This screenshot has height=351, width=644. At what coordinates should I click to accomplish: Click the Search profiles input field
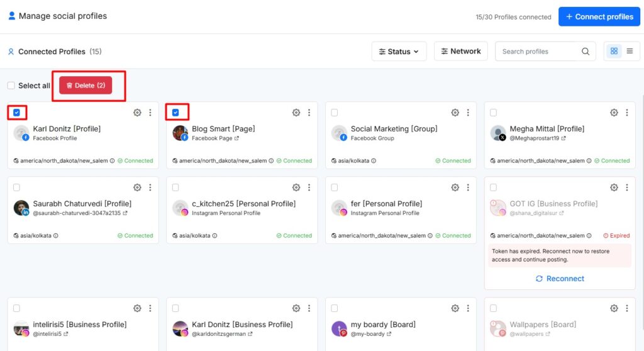click(x=538, y=52)
